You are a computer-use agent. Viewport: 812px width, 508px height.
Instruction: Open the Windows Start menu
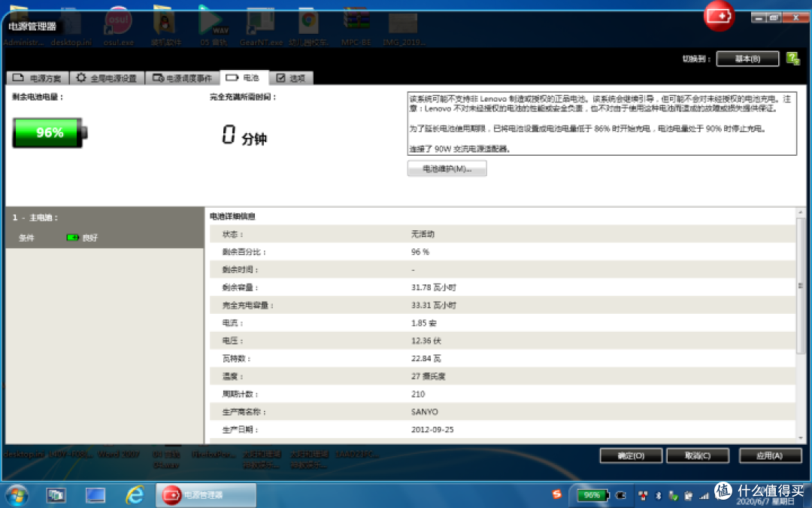[16, 495]
